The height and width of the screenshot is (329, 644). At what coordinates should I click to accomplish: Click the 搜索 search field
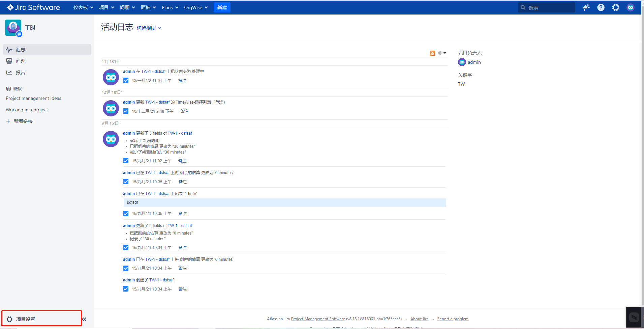(549, 7)
